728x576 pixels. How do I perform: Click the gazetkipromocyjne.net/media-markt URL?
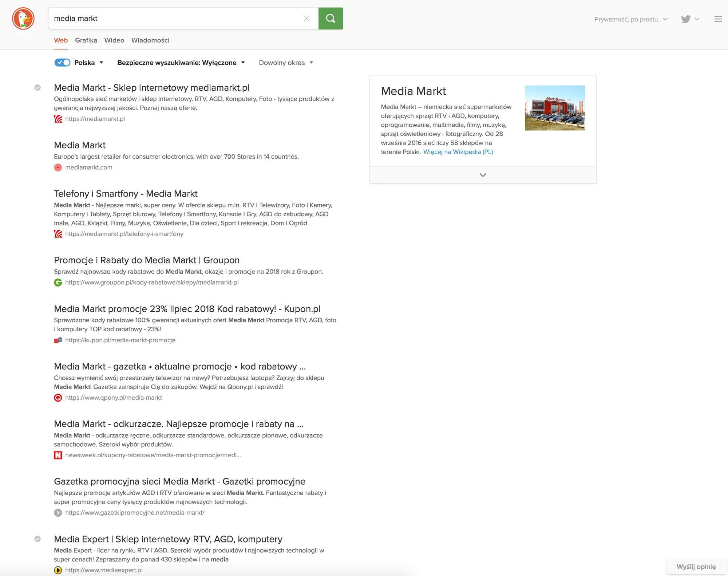[135, 513]
